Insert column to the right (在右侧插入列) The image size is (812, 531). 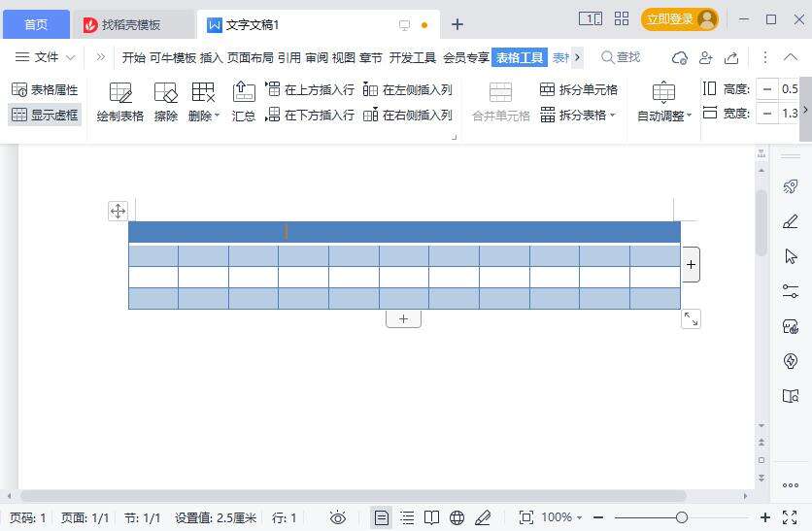tap(408, 115)
